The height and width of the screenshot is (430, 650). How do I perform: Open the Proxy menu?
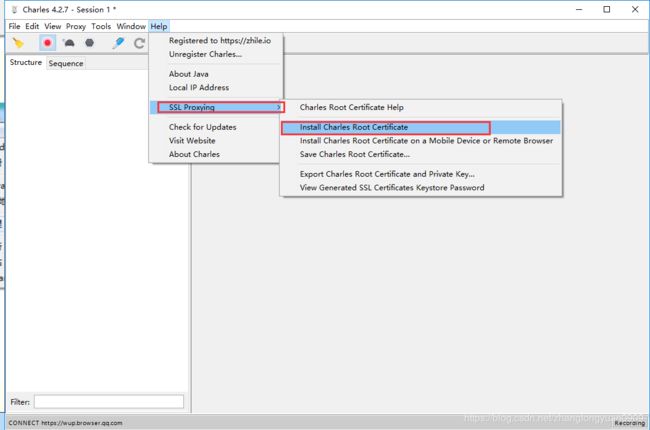(x=76, y=26)
